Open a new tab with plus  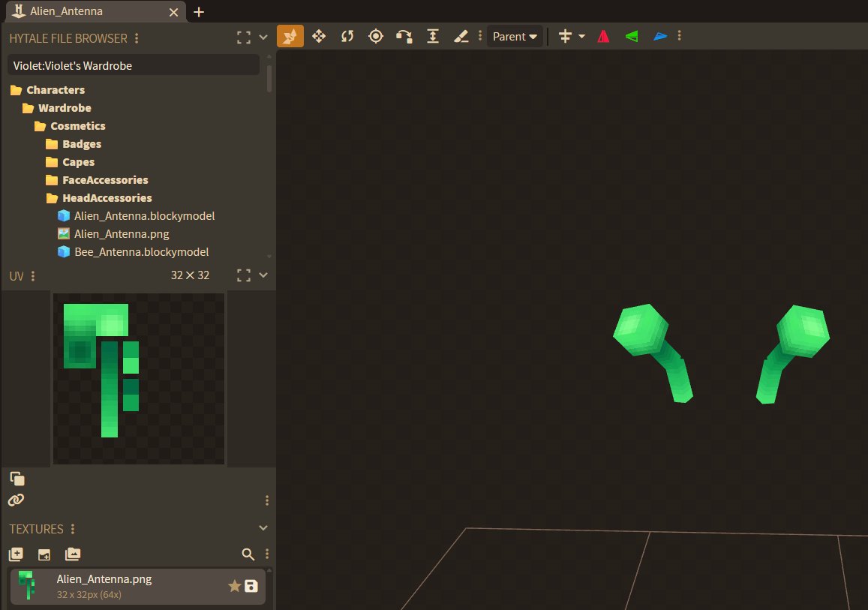pos(199,12)
